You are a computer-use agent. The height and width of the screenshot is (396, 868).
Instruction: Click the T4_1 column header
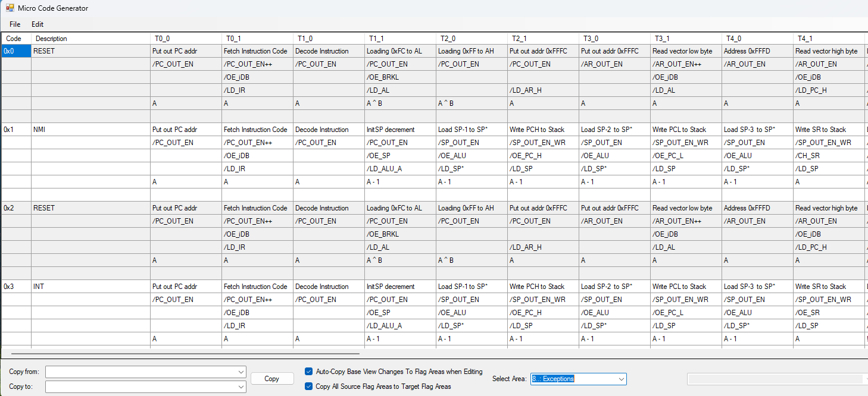pos(828,39)
